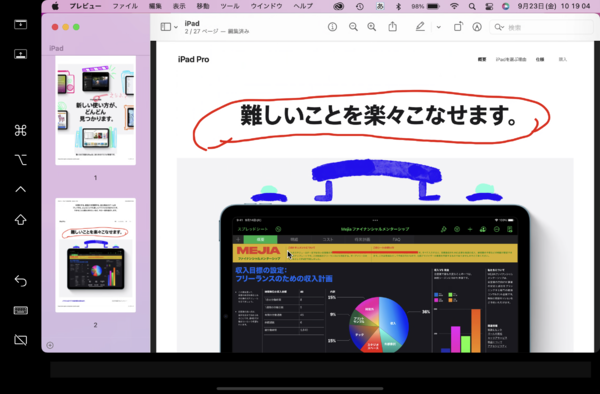Open the ツール menu

pos(230,6)
